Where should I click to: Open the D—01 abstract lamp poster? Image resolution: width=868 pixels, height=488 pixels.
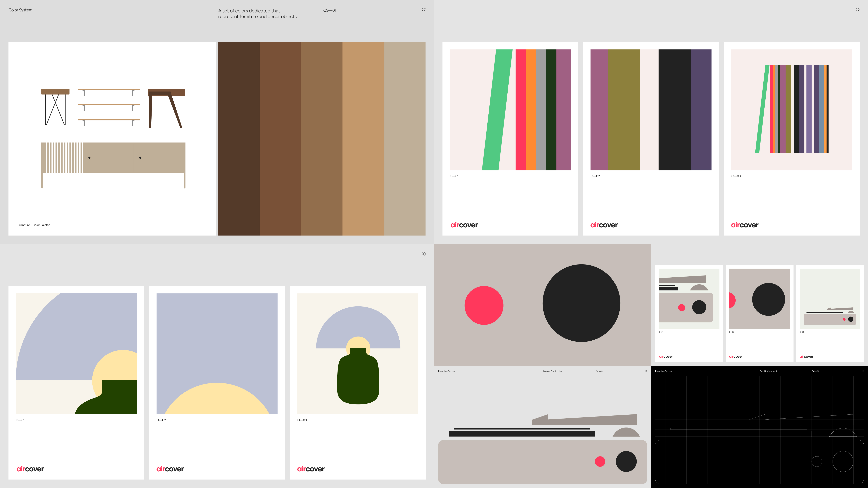coord(76,354)
